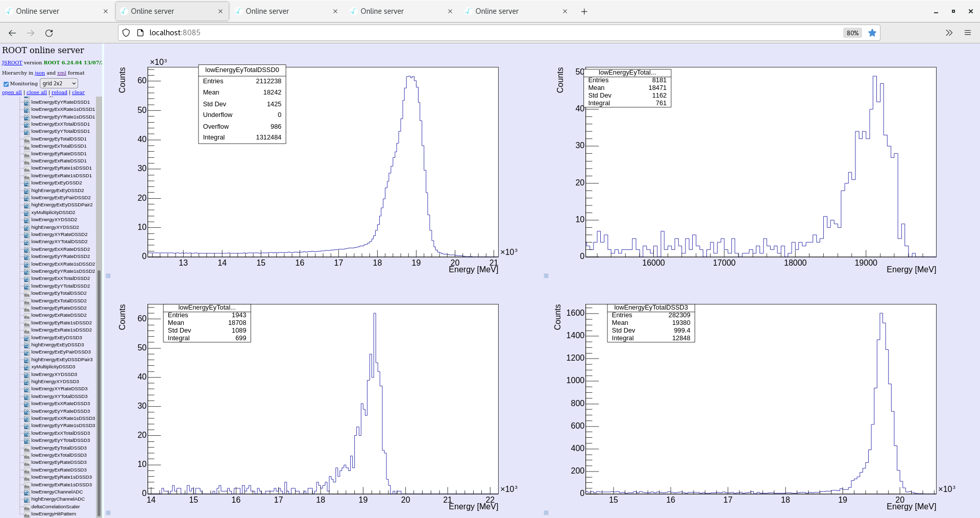
Task: Switch to the first Online server tab
Action: [x=38, y=11]
